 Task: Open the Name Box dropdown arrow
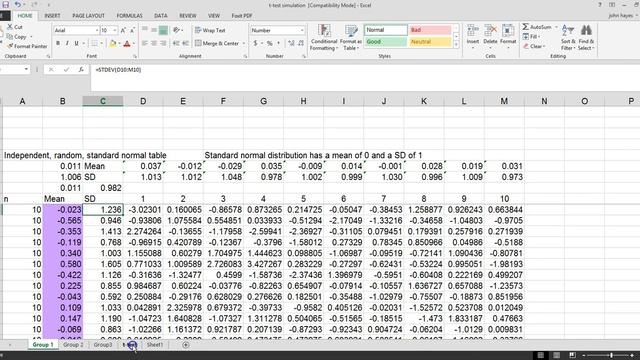point(26,69)
